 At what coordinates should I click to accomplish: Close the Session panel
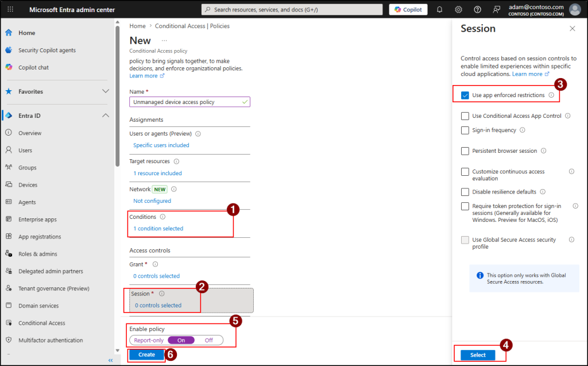(x=572, y=29)
